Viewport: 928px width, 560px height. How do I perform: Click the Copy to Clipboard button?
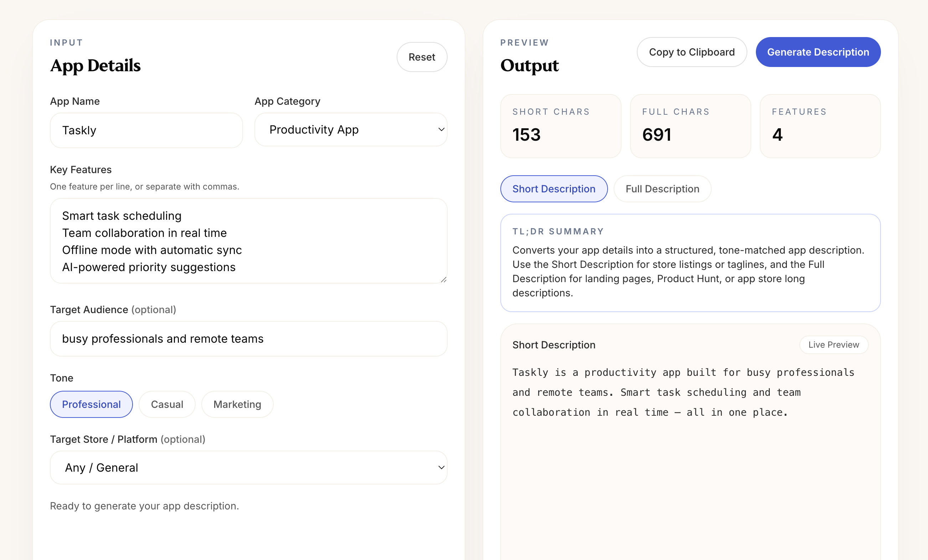pyautogui.click(x=691, y=52)
